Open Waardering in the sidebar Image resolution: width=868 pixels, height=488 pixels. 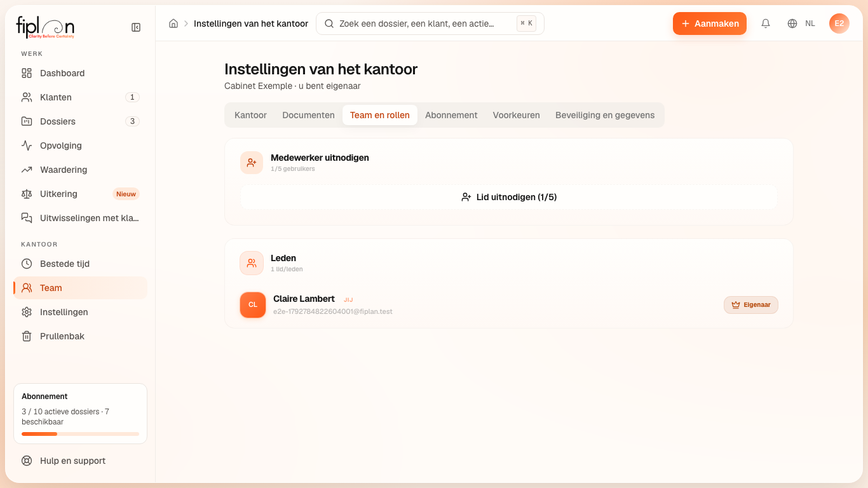pos(80,170)
